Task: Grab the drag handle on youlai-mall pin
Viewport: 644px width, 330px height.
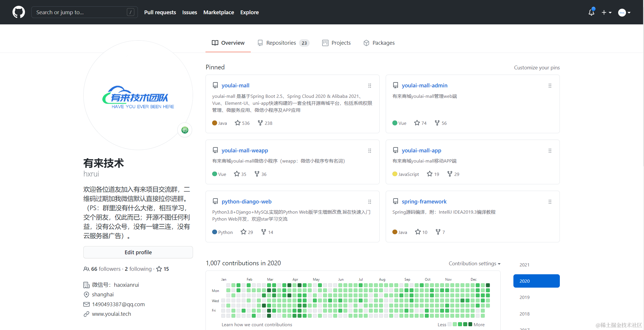Action: tap(370, 86)
